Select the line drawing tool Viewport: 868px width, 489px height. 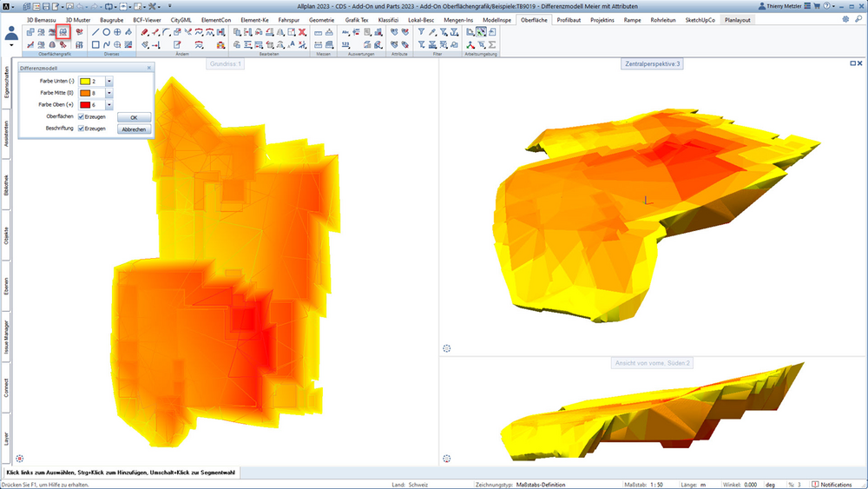click(x=95, y=32)
